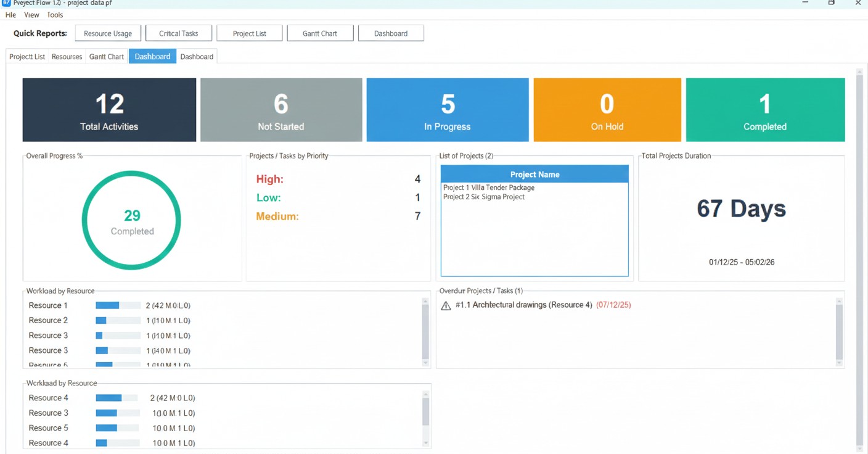Switch to the Resourses tab
Screen dimensions: 868x454
pos(67,56)
